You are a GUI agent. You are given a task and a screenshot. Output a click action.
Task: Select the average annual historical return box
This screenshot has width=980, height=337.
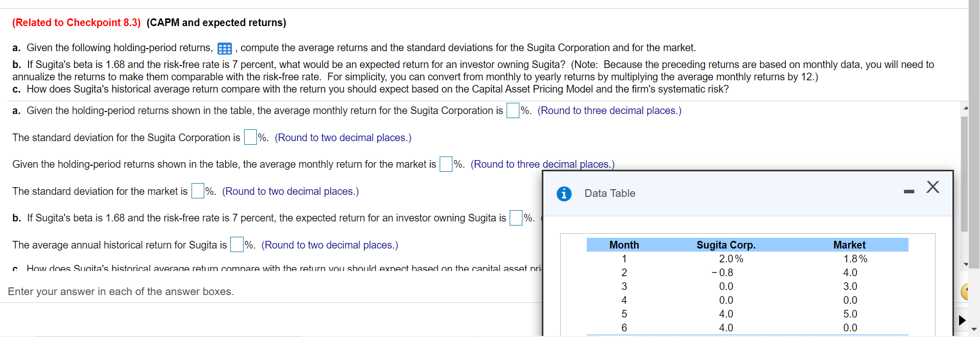click(236, 244)
